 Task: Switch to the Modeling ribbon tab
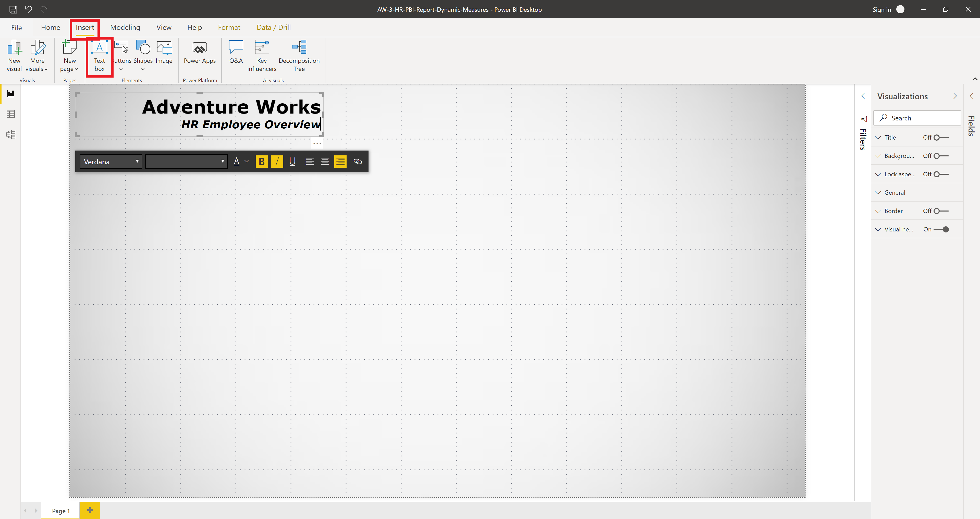click(125, 27)
